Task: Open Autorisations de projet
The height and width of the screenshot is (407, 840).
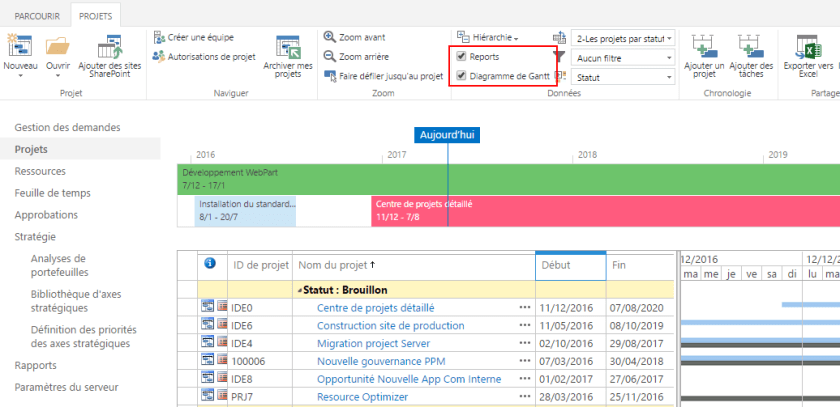Action: click(204, 56)
